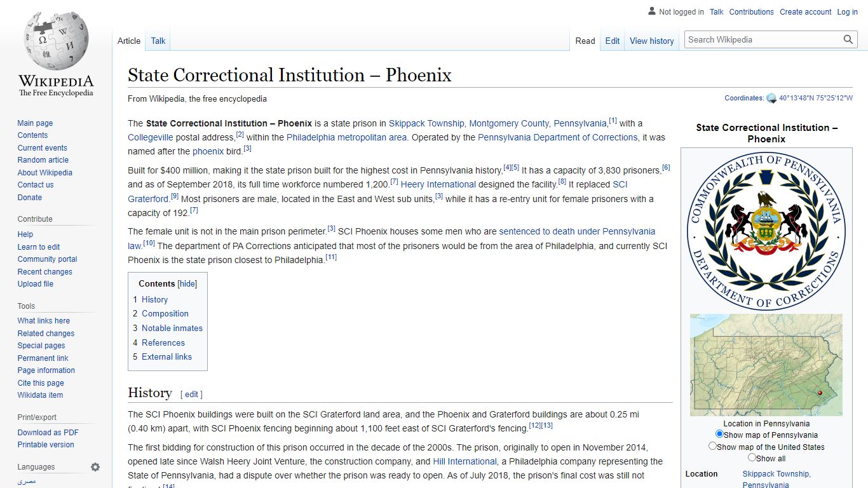Open Collegeville link
This screenshot has width=868, height=488.
(x=151, y=137)
